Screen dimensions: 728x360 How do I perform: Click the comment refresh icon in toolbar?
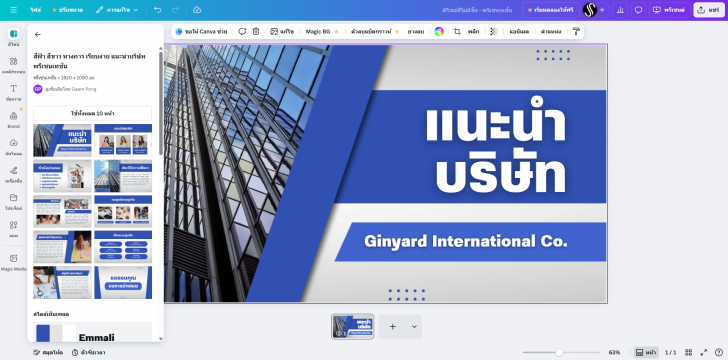pyautogui.click(x=242, y=32)
